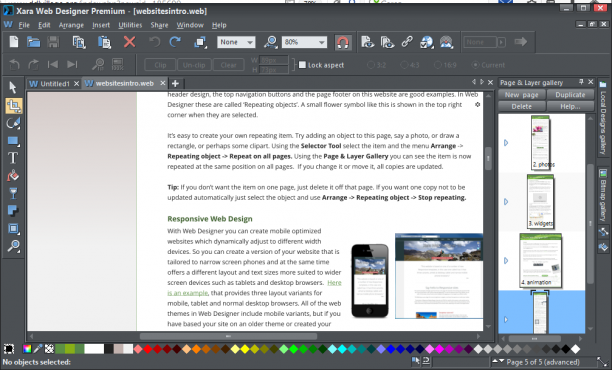Viewport: 612px width, 370px height.
Task: Select the Current aspect radio button
Action: [475, 65]
